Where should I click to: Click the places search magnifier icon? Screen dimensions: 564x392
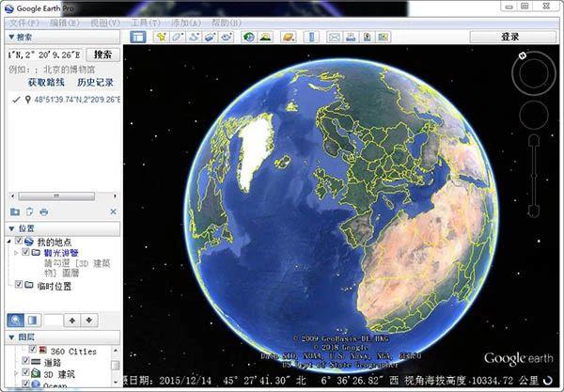(15, 320)
